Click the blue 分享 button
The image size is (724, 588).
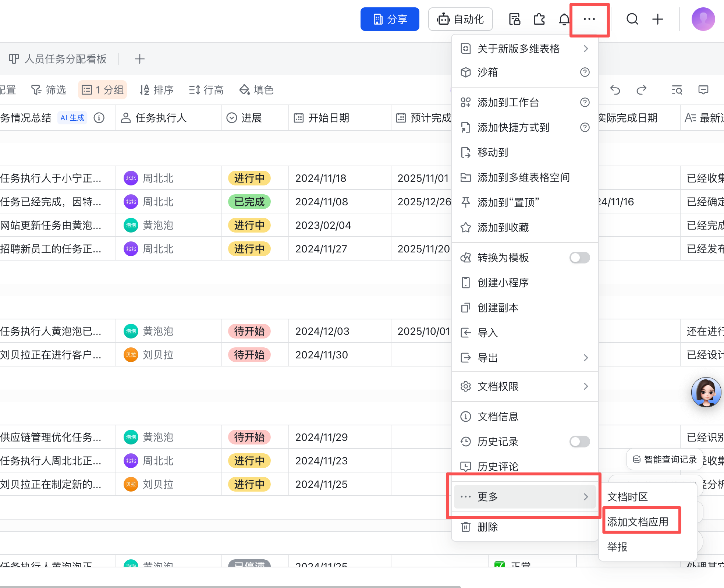390,19
